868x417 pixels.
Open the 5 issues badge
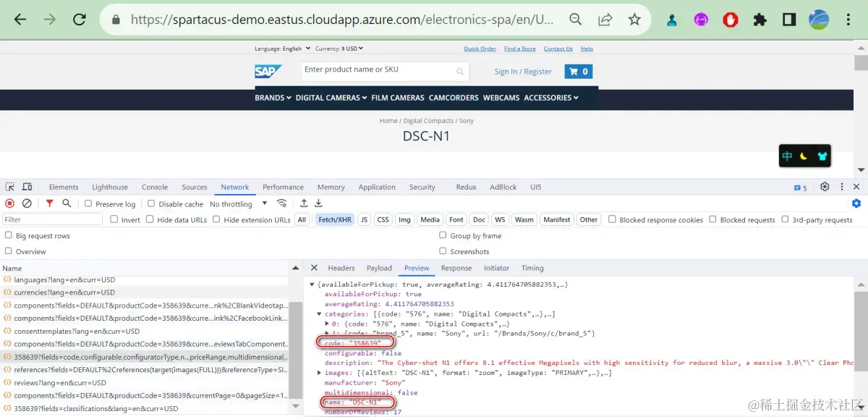click(x=801, y=188)
